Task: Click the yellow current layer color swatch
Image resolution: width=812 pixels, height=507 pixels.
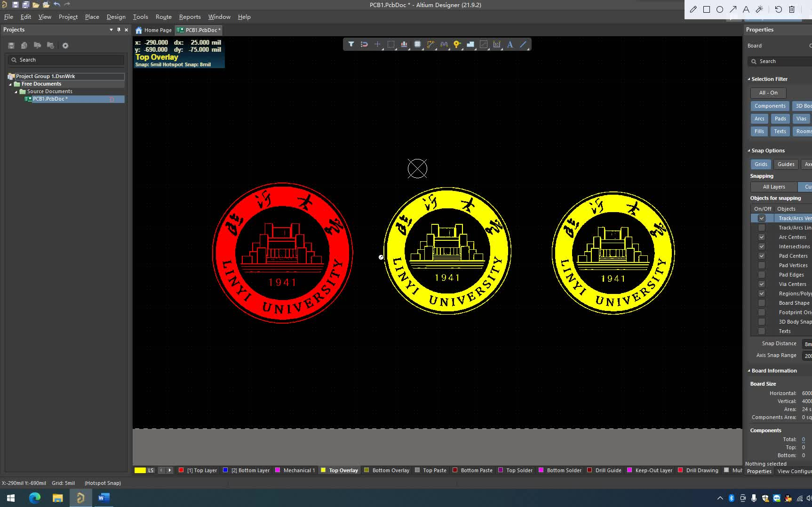Action: (140, 470)
